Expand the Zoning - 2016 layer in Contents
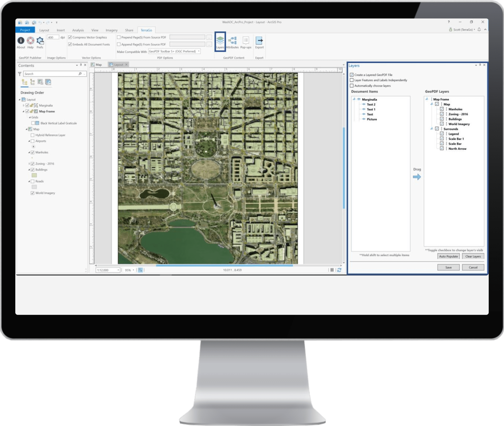The height and width of the screenshot is (426, 504). pos(29,164)
